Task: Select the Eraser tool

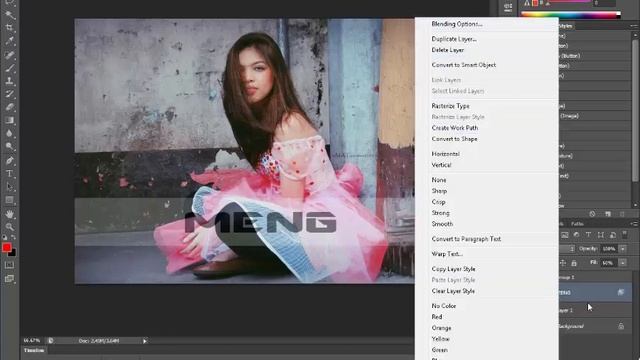Action: click(x=9, y=107)
